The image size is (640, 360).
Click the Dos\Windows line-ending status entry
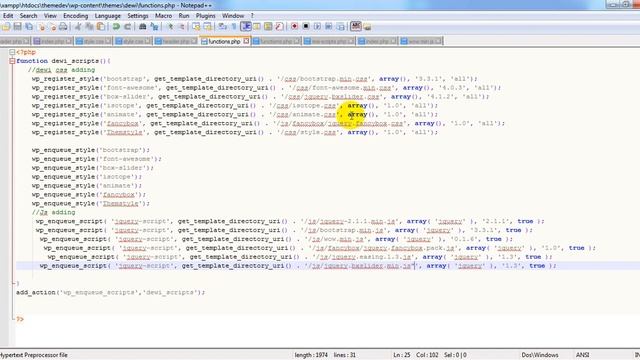tap(540, 355)
